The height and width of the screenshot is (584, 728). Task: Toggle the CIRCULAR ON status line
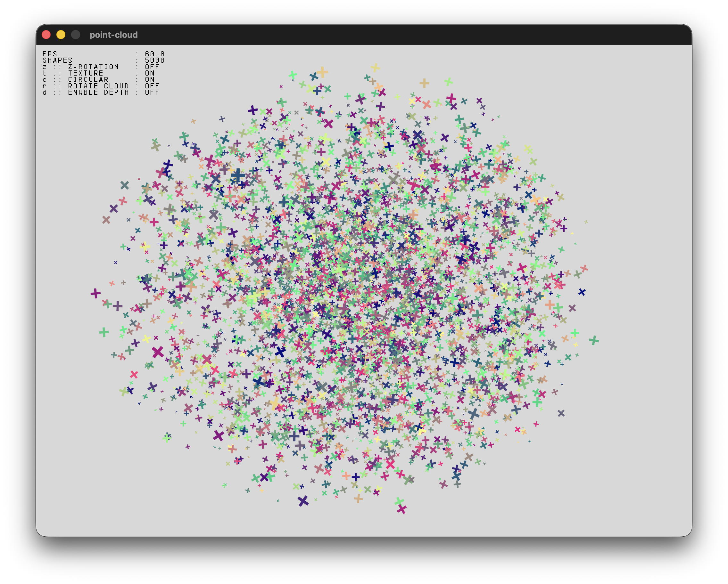[x=98, y=80]
